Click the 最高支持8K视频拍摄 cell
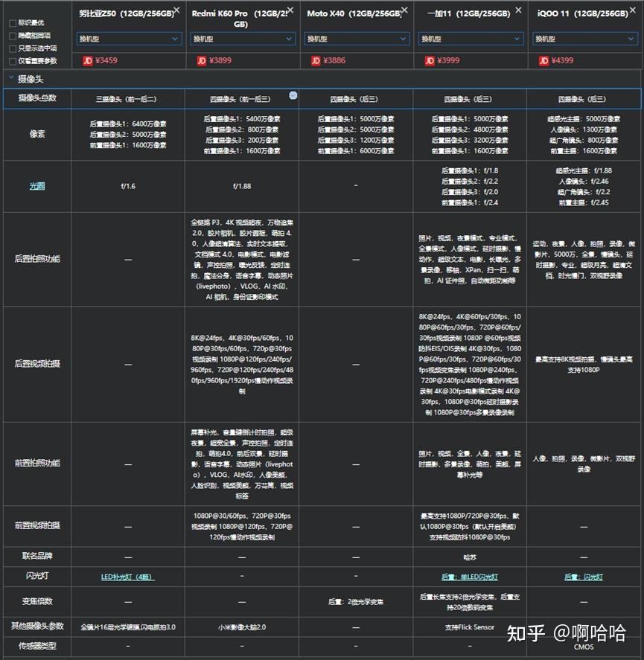 (x=584, y=365)
